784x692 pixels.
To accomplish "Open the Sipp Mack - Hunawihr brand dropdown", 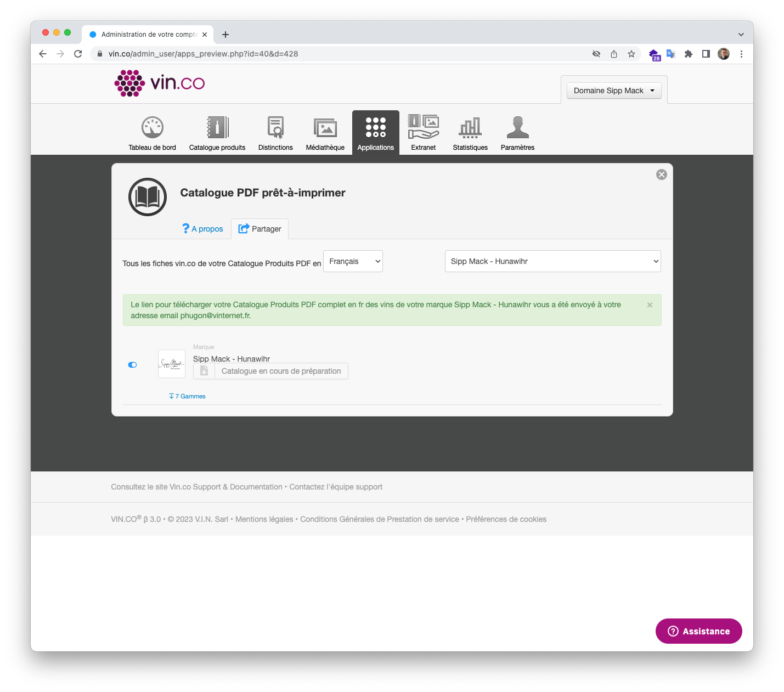I will click(x=552, y=261).
